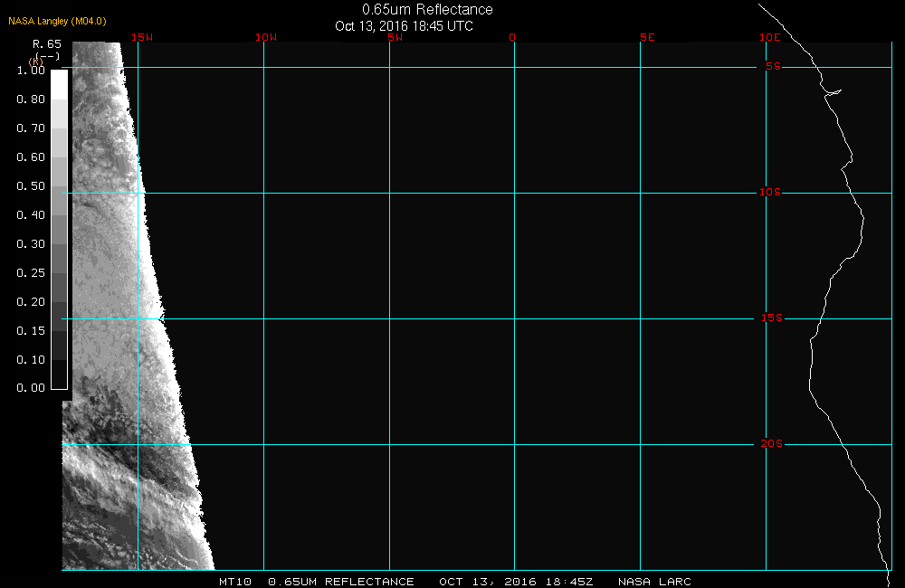Screen dimensions: 905x588
Task: Pick the 20S latitude label
Action: pyautogui.click(x=770, y=444)
